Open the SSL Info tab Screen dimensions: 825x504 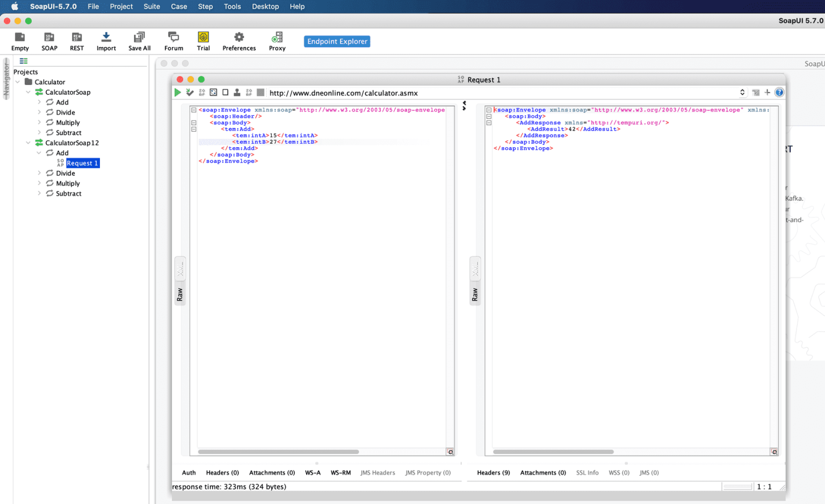coord(587,473)
